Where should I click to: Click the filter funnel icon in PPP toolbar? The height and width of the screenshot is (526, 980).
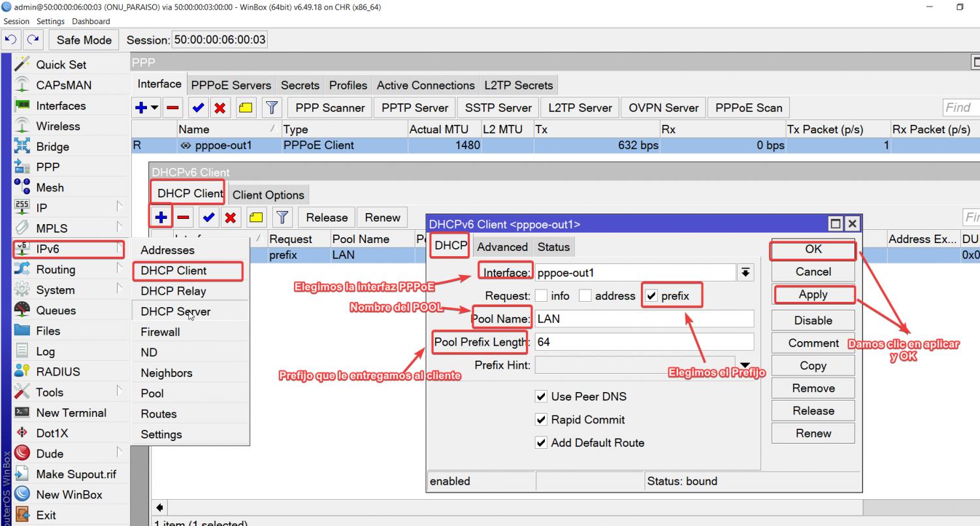click(272, 108)
